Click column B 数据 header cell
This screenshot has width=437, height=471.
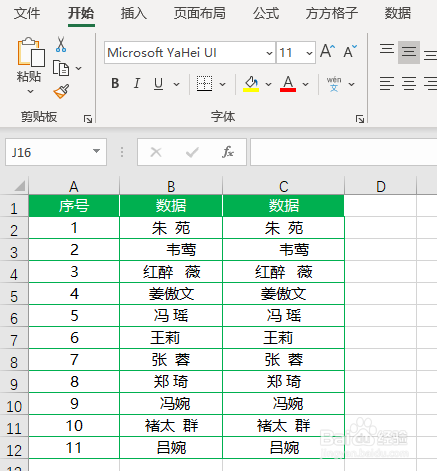[171, 206]
